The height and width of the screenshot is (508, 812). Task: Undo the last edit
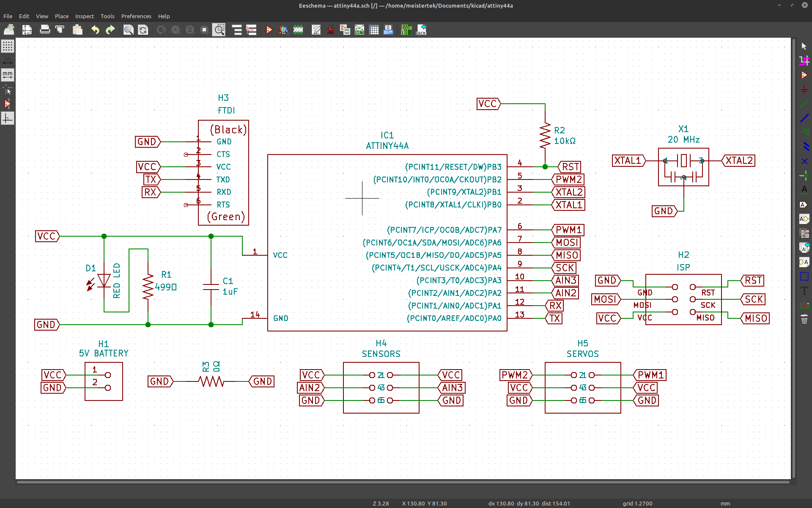(95, 30)
